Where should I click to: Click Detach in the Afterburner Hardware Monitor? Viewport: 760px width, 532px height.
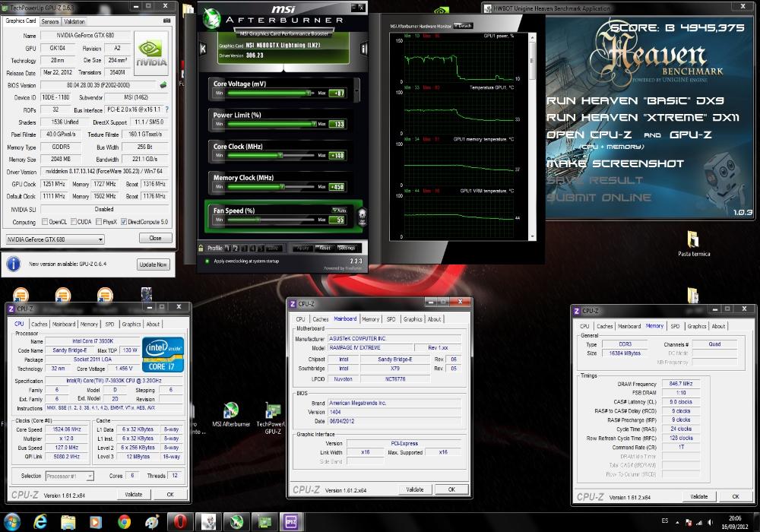[464, 26]
